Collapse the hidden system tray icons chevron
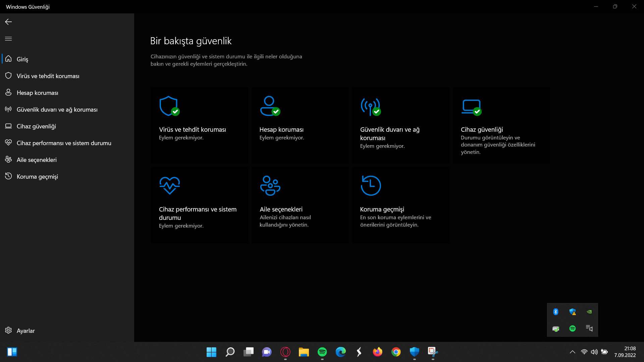Screen dimensions: 644x362 (573, 352)
